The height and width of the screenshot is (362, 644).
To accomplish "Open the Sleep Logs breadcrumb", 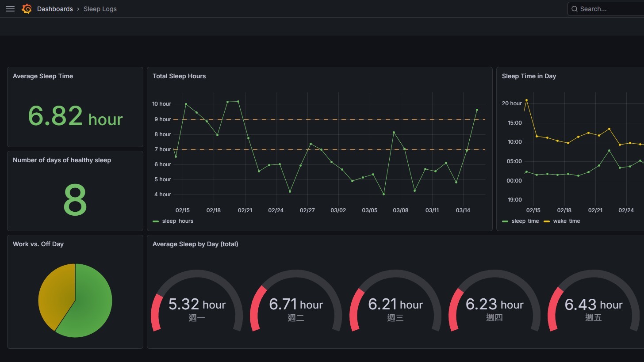I will coord(100,9).
